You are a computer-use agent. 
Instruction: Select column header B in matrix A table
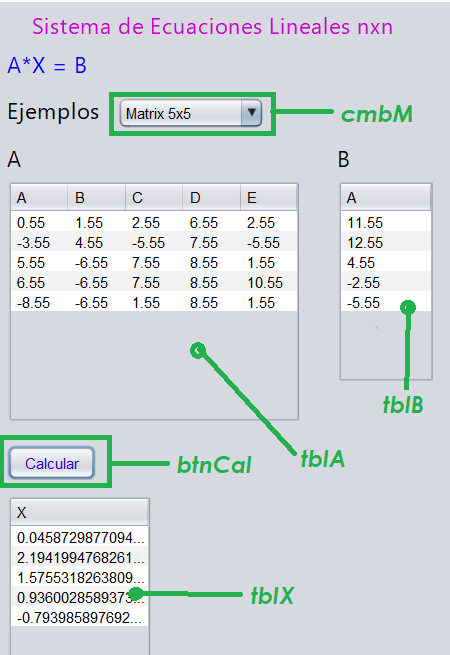97,198
